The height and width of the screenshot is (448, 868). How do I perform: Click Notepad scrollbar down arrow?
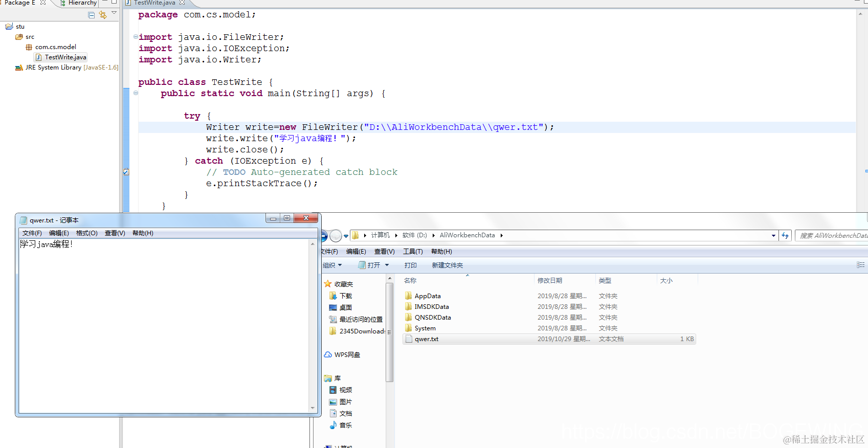313,408
